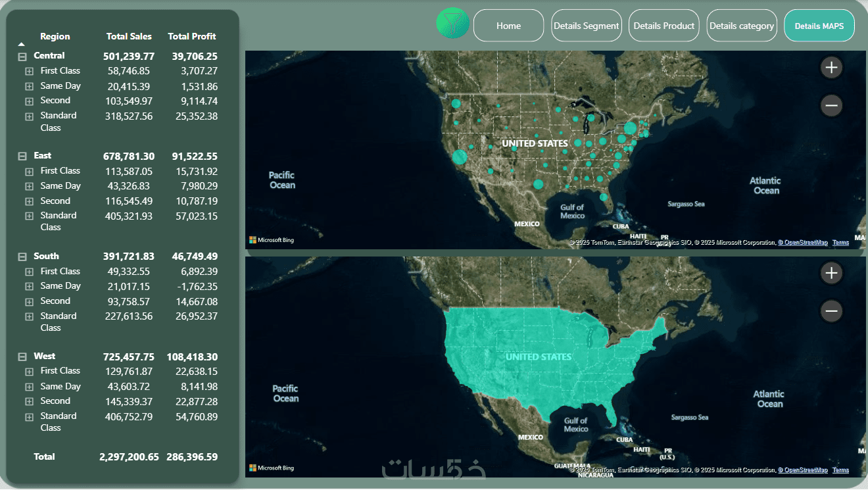The width and height of the screenshot is (868, 490).
Task: Expand Same Day under Central
Action: point(29,86)
